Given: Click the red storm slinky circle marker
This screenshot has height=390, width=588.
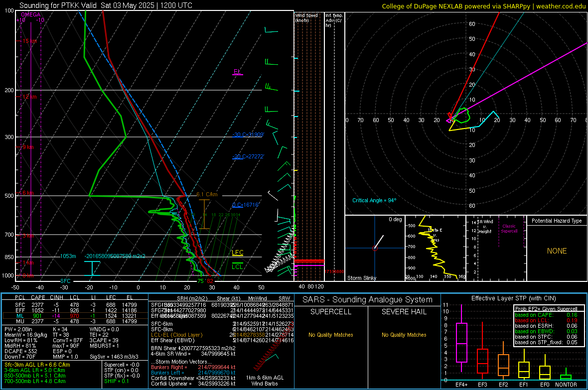Looking at the screenshot, I should tap(375, 248).
